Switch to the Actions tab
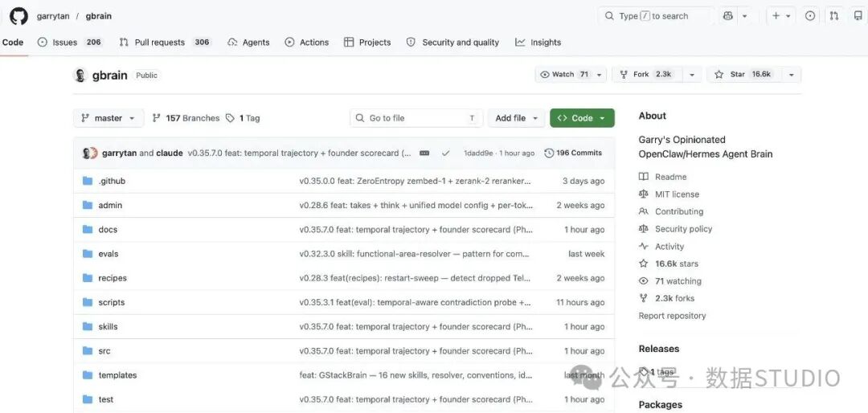 tap(307, 42)
